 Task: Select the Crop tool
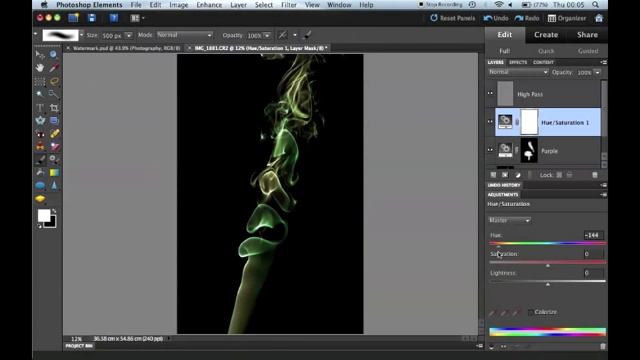(53, 107)
